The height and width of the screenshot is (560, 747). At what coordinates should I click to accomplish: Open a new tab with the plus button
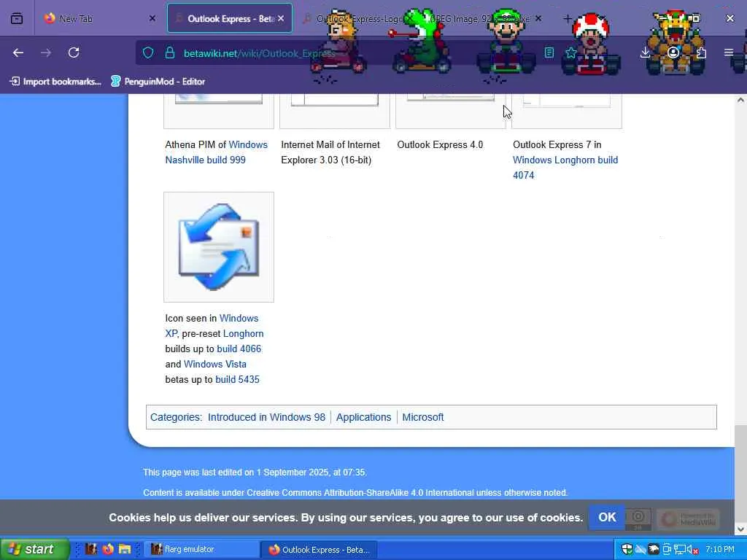pos(567,18)
